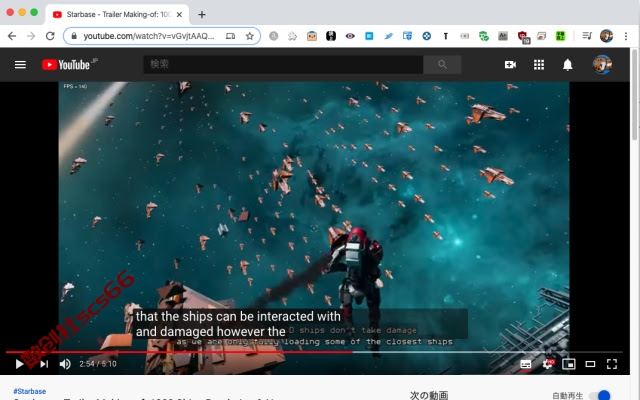Viewport: 640px width, 400px height.
Task: Enable theater mode view
Action: tap(590, 364)
